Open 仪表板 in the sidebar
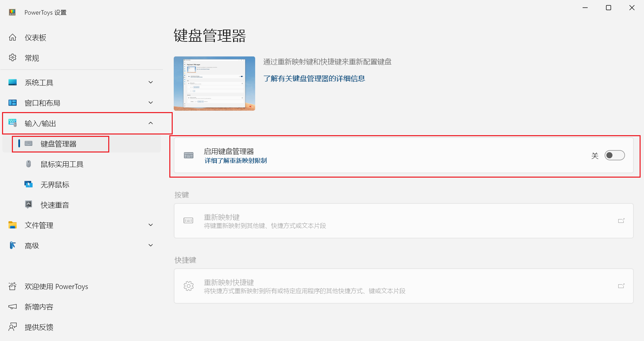 coord(81,37)
